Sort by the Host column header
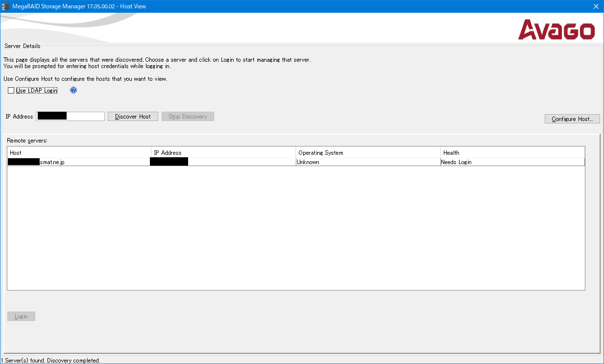This screenshot has height=364, width=604. (79, 152)
